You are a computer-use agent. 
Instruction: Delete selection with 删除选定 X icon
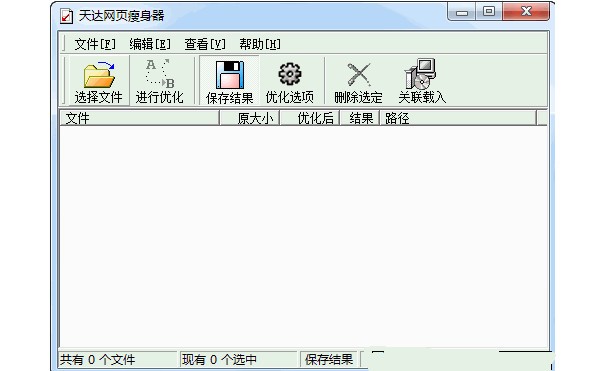359,74
